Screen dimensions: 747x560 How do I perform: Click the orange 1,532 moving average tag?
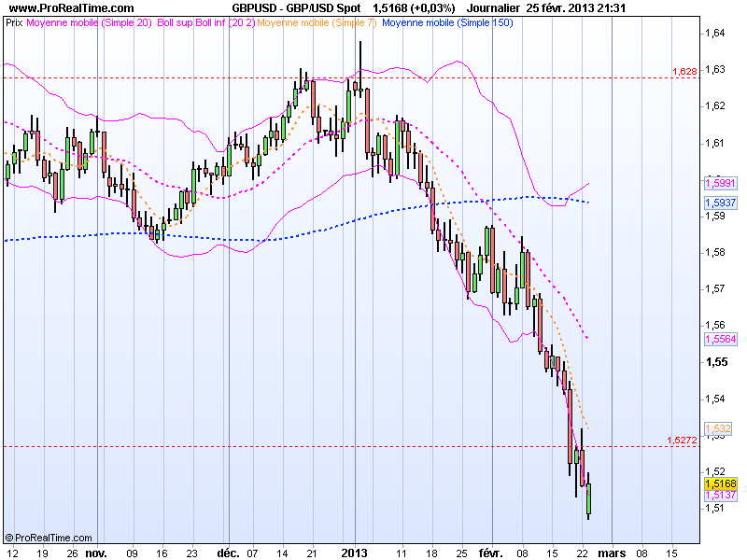718,428
